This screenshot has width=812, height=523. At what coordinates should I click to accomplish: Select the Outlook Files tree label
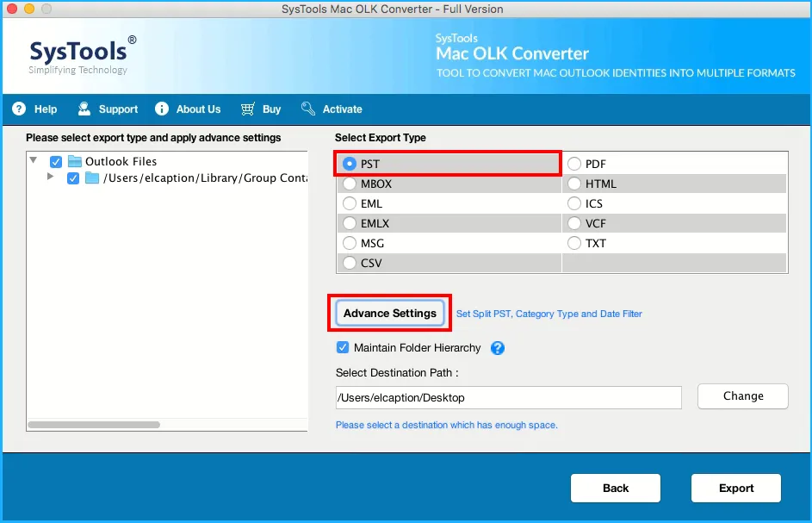121,161
